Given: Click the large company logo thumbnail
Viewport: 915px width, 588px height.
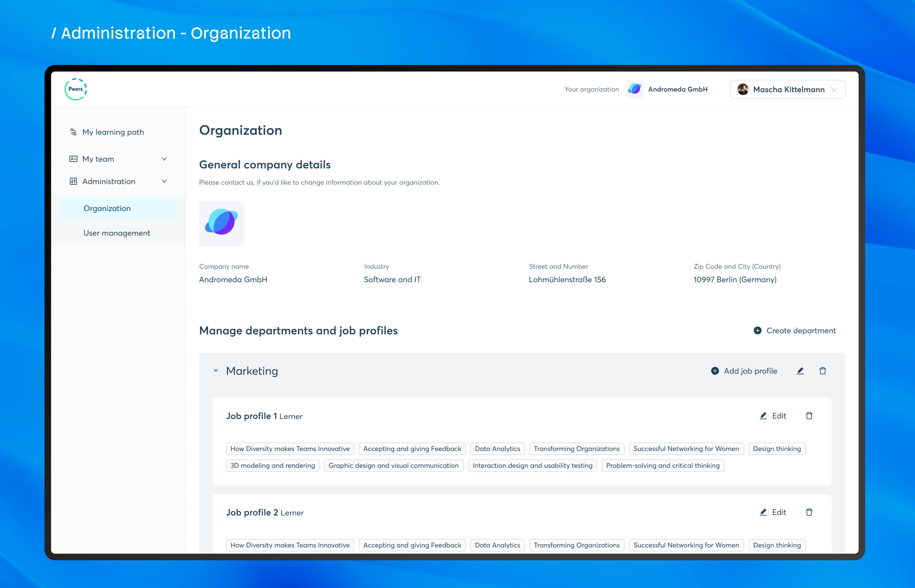Looking at the screenshot, I should 222,224.
